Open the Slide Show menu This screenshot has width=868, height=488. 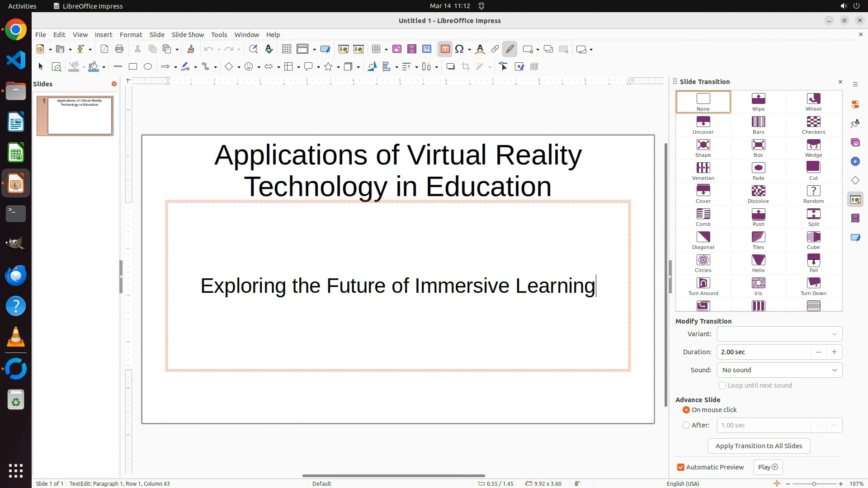tap(188, 35)
